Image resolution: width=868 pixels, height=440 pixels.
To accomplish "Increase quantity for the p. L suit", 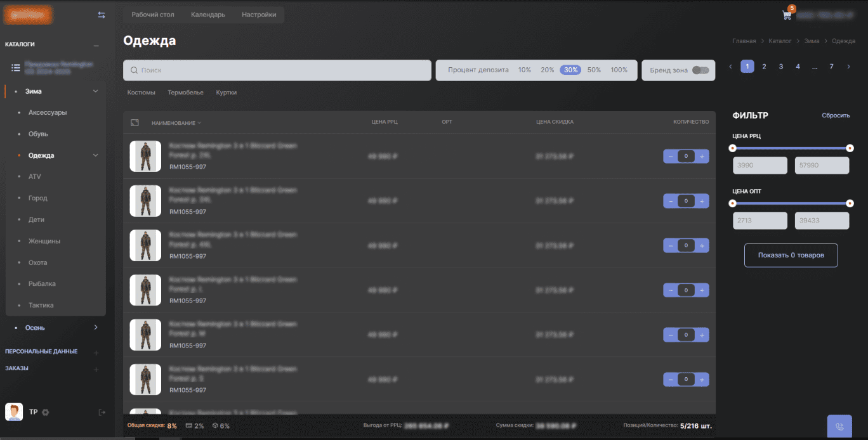I will pos(702,290).
